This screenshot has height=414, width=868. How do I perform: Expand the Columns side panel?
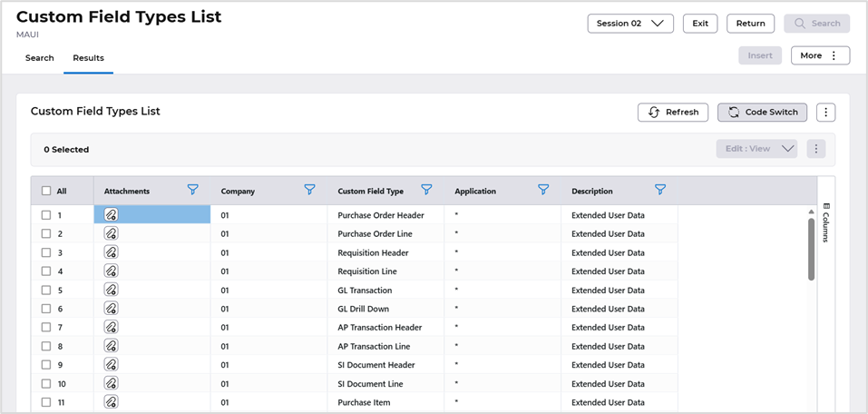tap(826, 223)
